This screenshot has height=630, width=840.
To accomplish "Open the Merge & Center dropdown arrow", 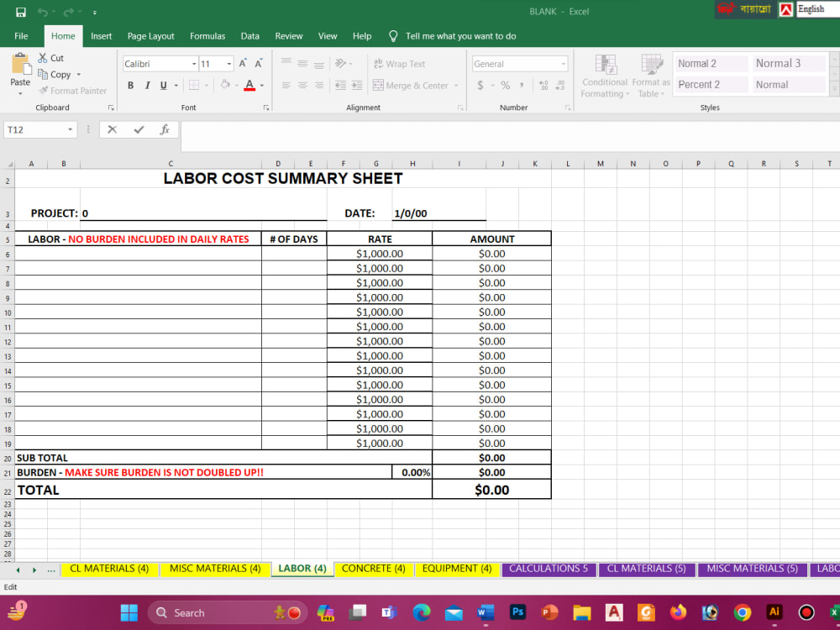I will tap(456, 85).
